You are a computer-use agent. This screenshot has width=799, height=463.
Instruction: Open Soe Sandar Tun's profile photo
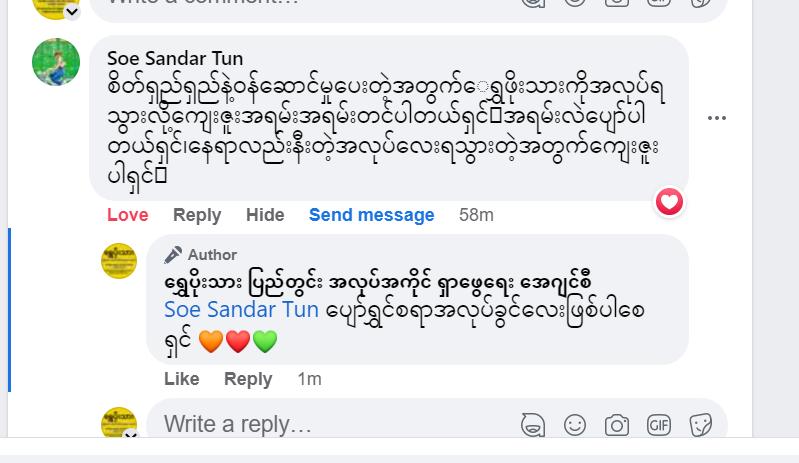[56, 62]
